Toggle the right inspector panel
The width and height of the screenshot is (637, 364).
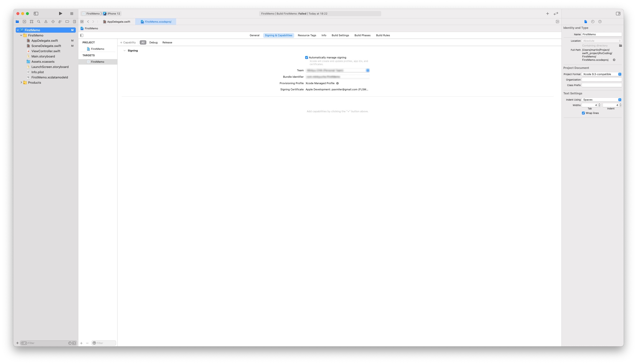(x=618, y=14)
